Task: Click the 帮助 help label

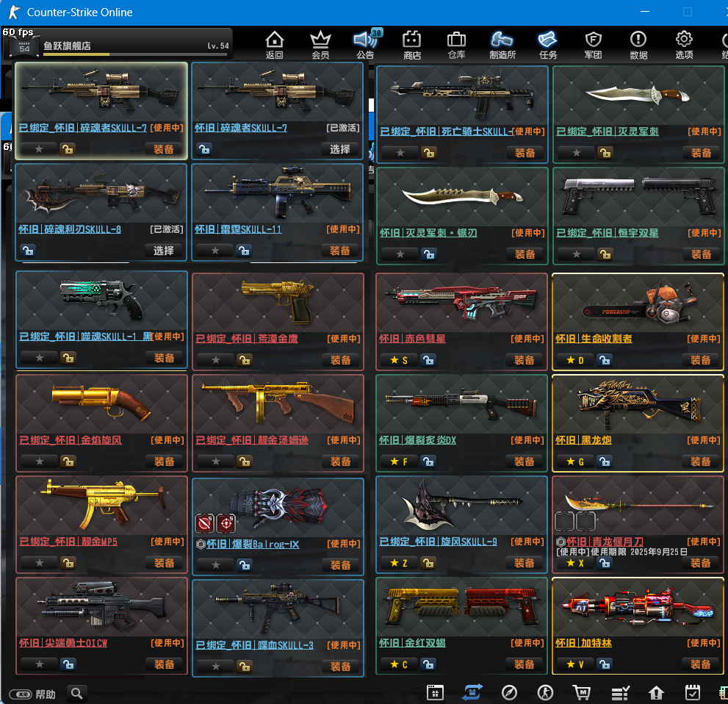Action: coord(46,694)
